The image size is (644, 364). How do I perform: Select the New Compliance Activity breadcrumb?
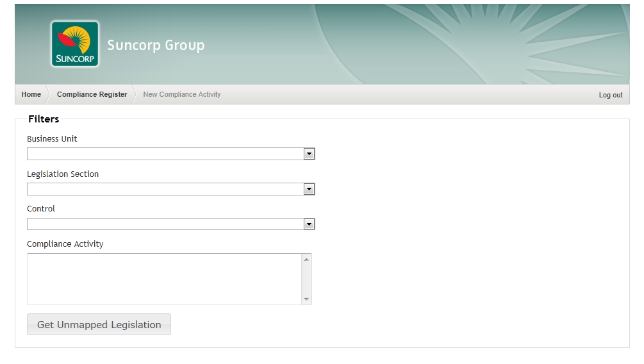click(x=181, y=94)
